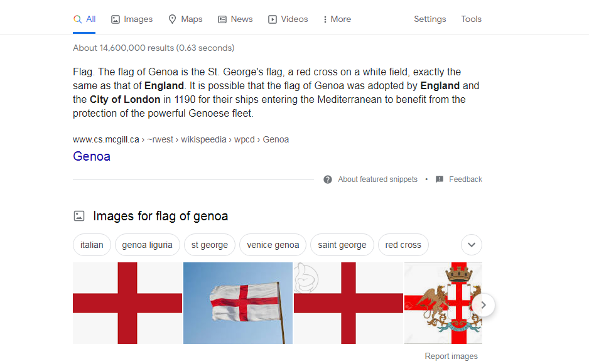Screen dimensions: 589x364
Task: Open the coat of arms thumbnail
Action: [x=443, y=303]
